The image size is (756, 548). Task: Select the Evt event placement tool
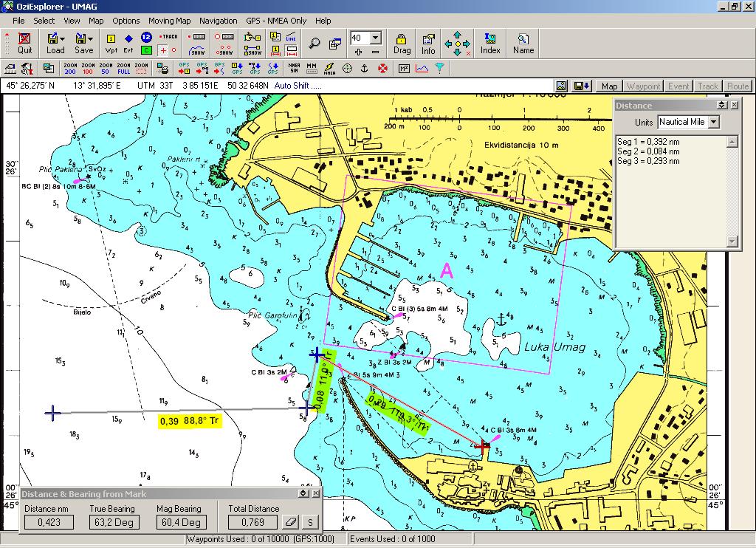click(x=128, y=43)
